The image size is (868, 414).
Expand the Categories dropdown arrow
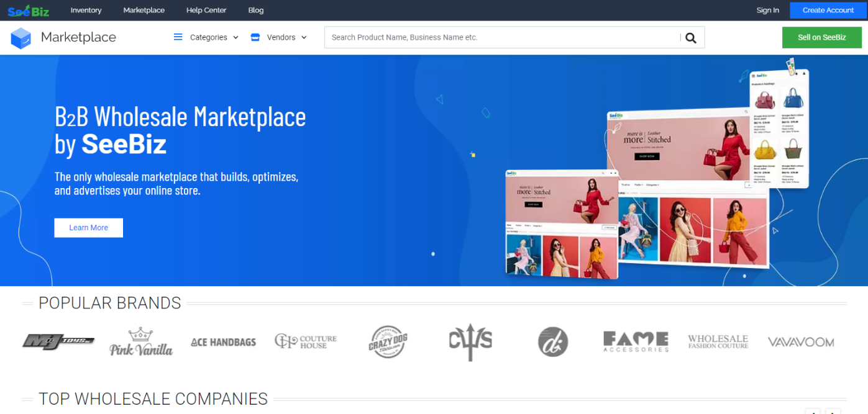tap(235, 38)
